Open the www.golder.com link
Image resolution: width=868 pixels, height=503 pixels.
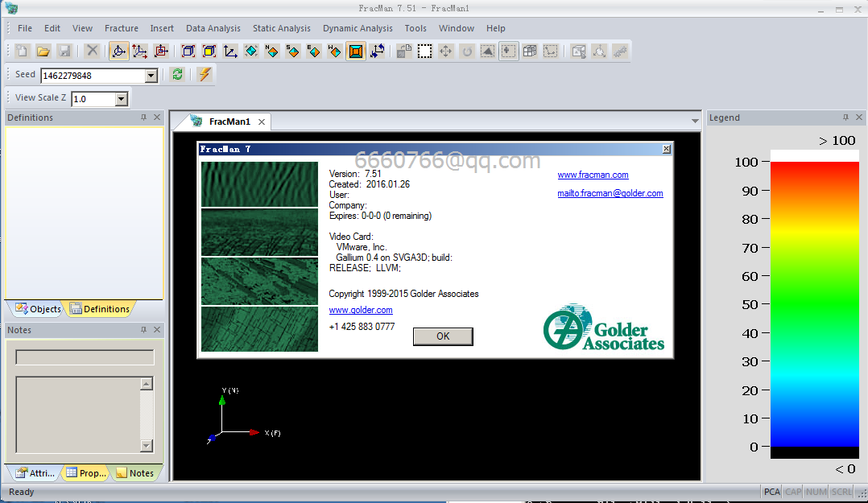(361, 310)
